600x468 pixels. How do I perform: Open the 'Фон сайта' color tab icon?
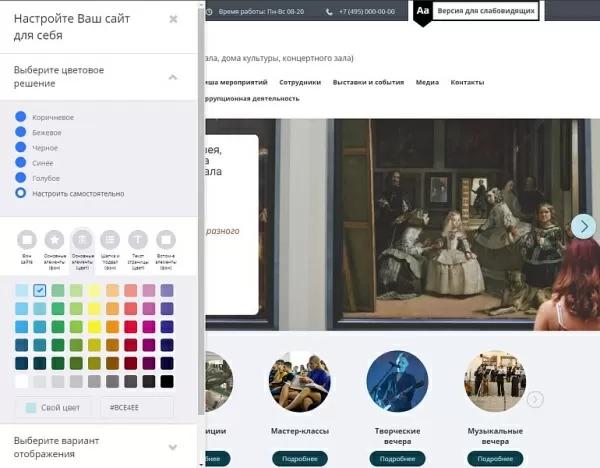point(27,240)
